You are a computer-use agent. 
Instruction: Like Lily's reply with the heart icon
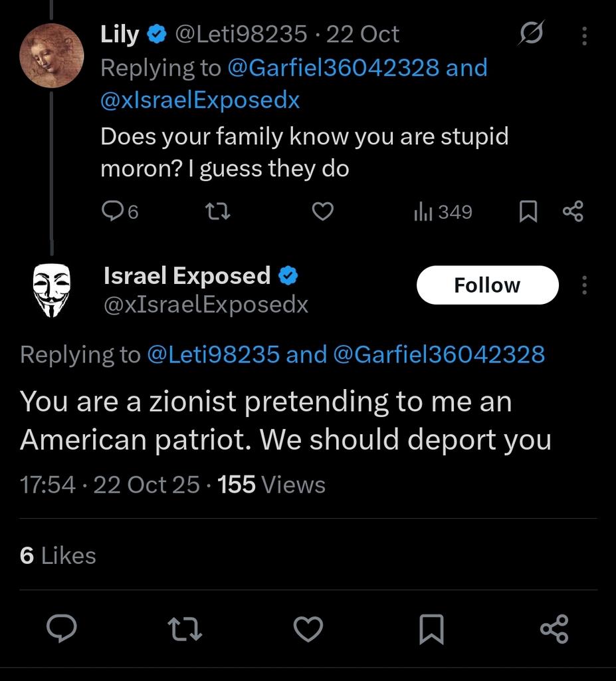point(322,211)
